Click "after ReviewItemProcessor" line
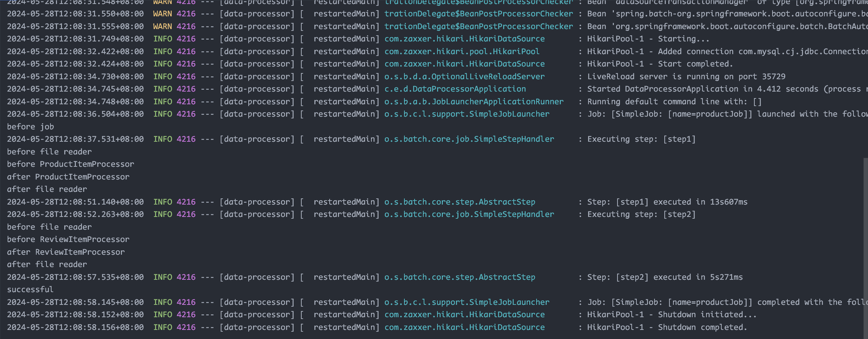This screenshot has width=868, height=339. click(66, 252)
